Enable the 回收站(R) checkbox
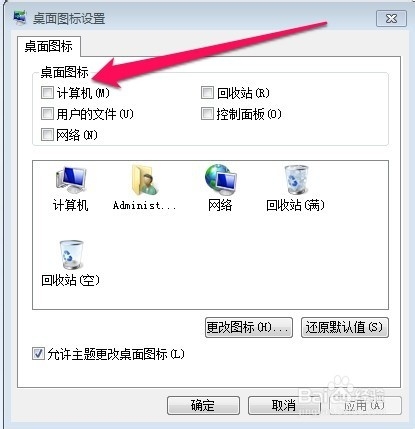Image resolution: width=415 pixels, height=429 pixels. (207, 93)
